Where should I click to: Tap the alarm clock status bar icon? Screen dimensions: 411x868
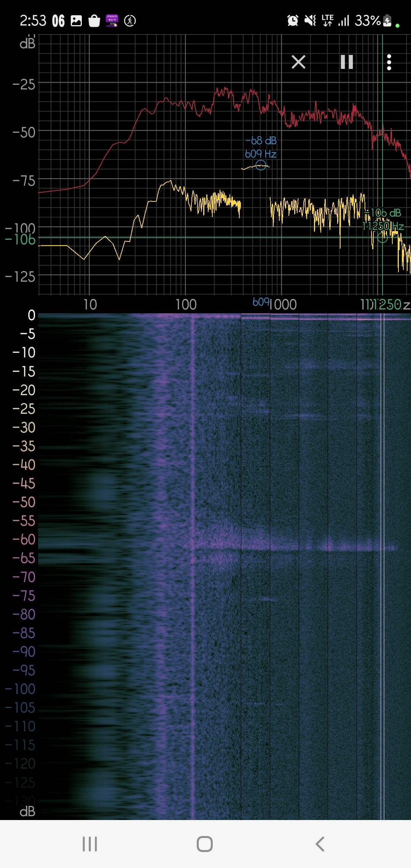click(x=293, y=21)
